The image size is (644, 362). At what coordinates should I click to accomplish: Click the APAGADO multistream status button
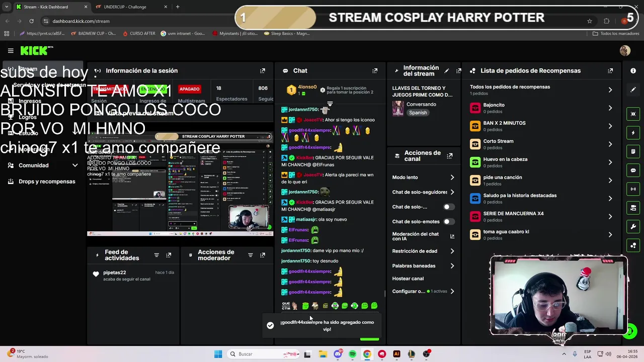pyautogui.click(x=190, y=89)
